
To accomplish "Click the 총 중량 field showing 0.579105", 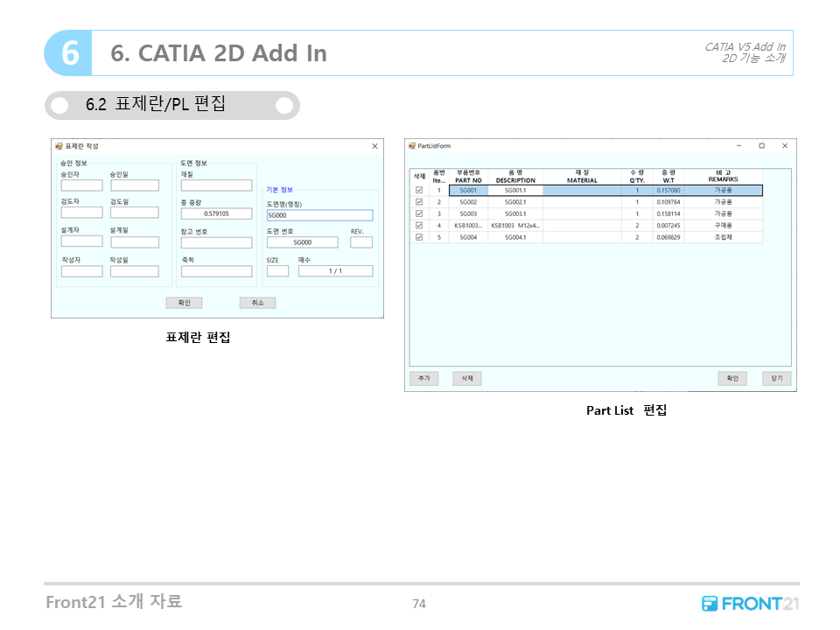I will 216,213.
